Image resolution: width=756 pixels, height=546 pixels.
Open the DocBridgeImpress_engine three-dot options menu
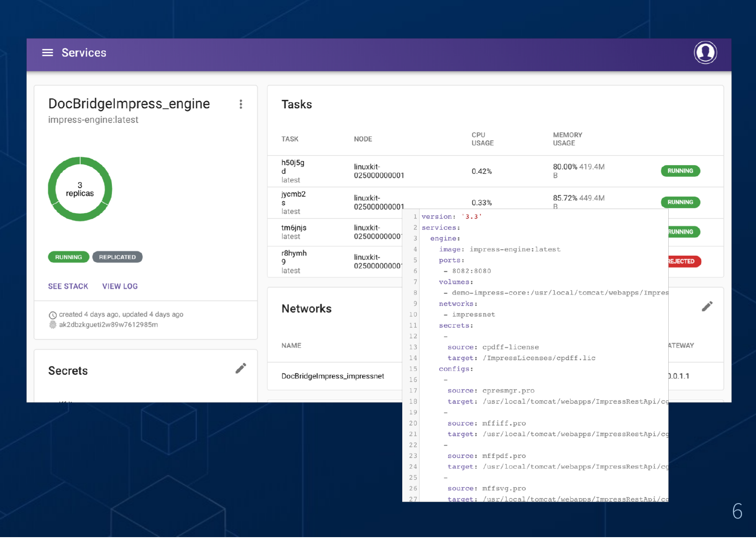coord(241,104)
